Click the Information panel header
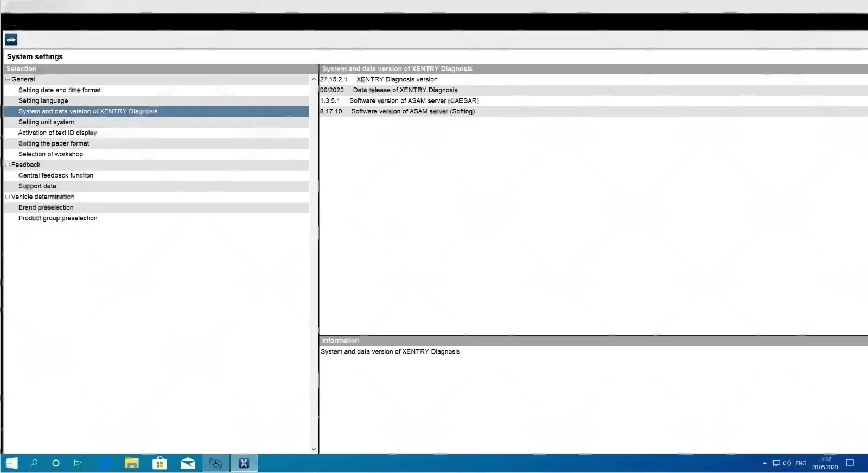Image resolution: width=868 pixels, height=473 pixels. 593,340
